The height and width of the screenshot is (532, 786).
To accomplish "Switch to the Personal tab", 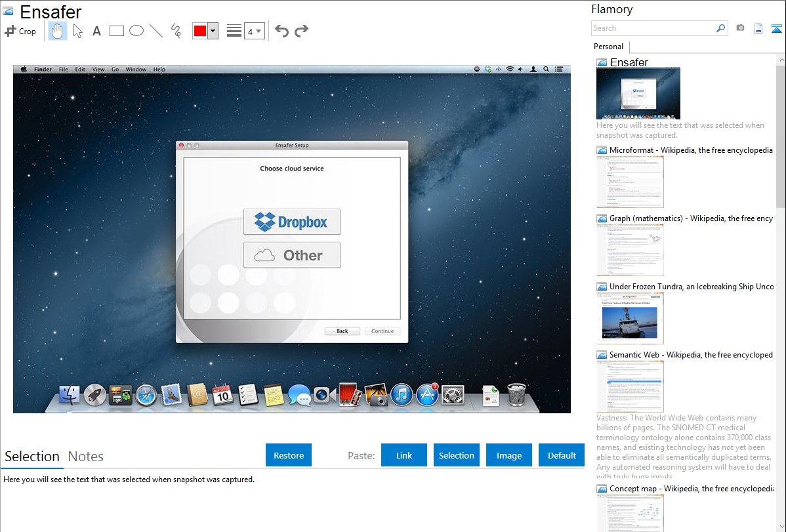I will pyautogui.click(x=609, y=47).
